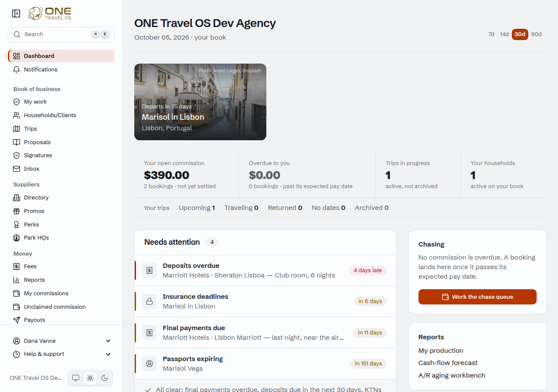
Task: Switch to dark theme moon toggle
Action: [105, 378]
